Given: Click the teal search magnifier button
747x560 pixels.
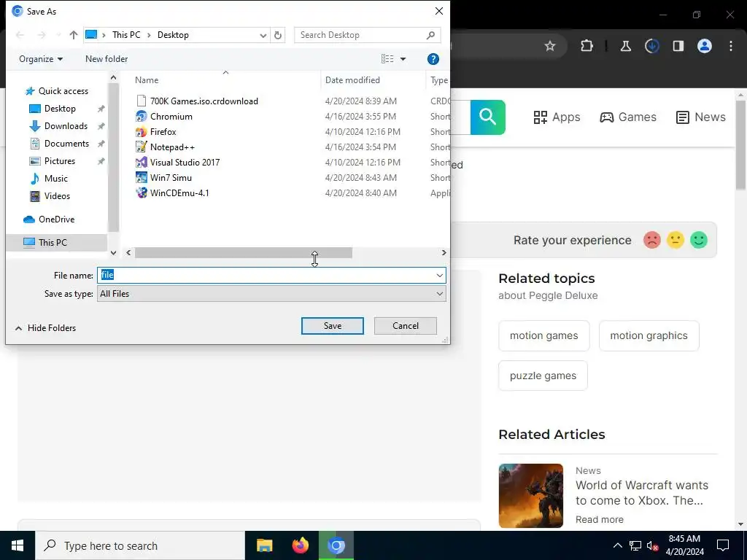Looking at the screenshot, I should point(488,117).
